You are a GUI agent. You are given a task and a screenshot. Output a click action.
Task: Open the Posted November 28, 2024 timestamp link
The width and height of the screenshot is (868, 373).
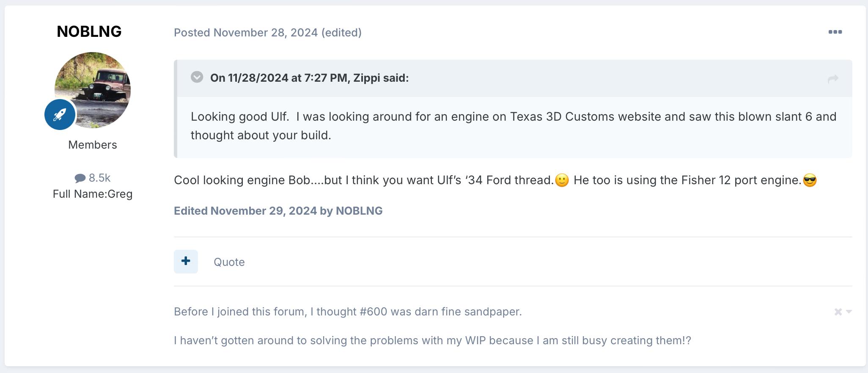click(246, 33)
